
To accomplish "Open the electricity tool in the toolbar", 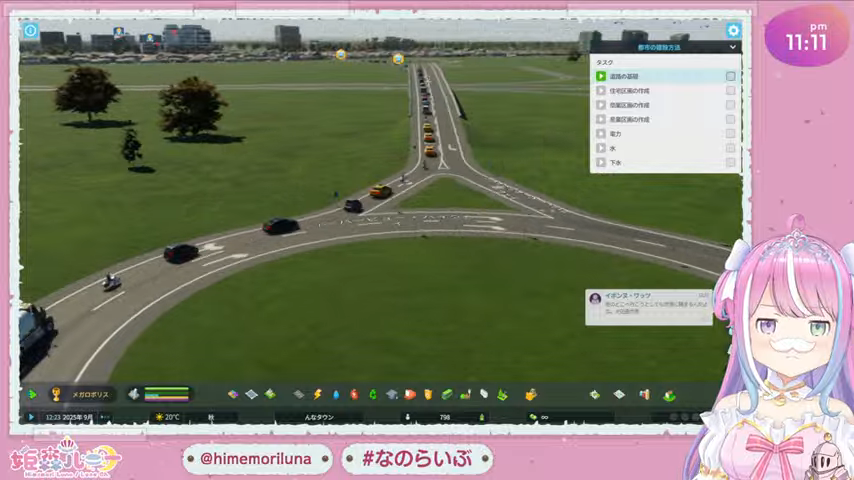I will 318,394.
